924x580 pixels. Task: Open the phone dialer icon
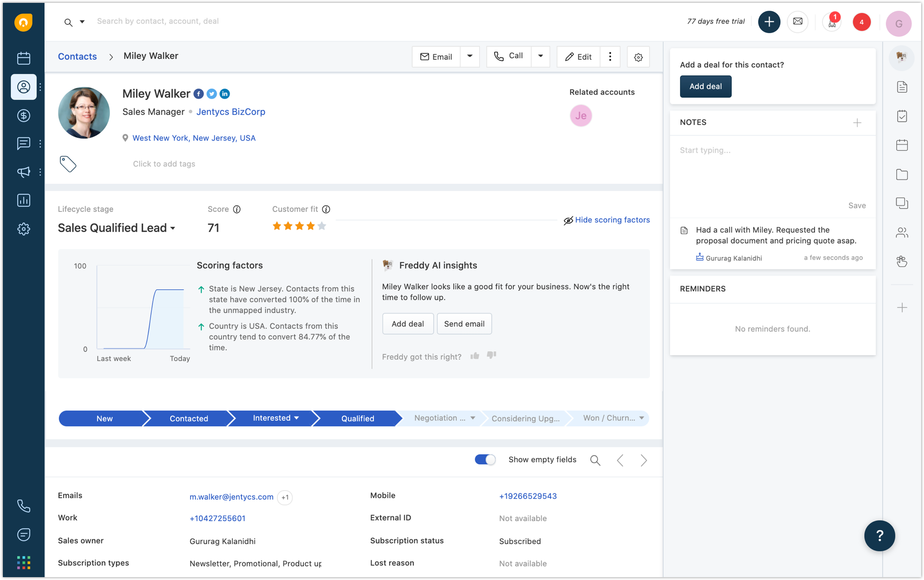[23, 506]
